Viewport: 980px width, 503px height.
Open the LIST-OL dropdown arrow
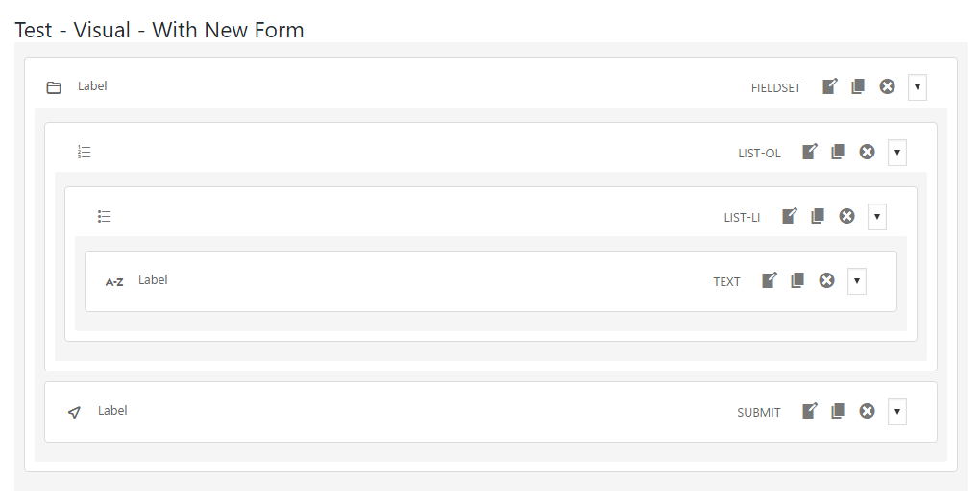click(897, 152)
